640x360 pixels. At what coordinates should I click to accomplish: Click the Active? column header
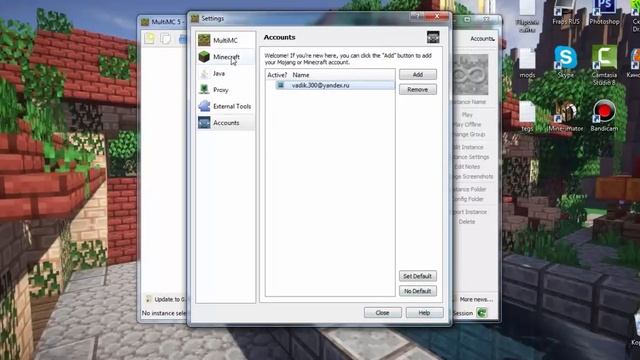click(277, 75)
